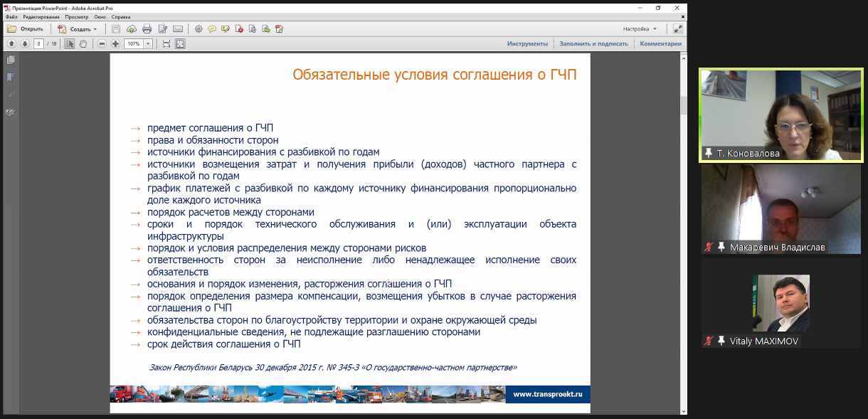Open the Attachments paperclip panel
Viewport: 868px width, 419px height.
11,95
